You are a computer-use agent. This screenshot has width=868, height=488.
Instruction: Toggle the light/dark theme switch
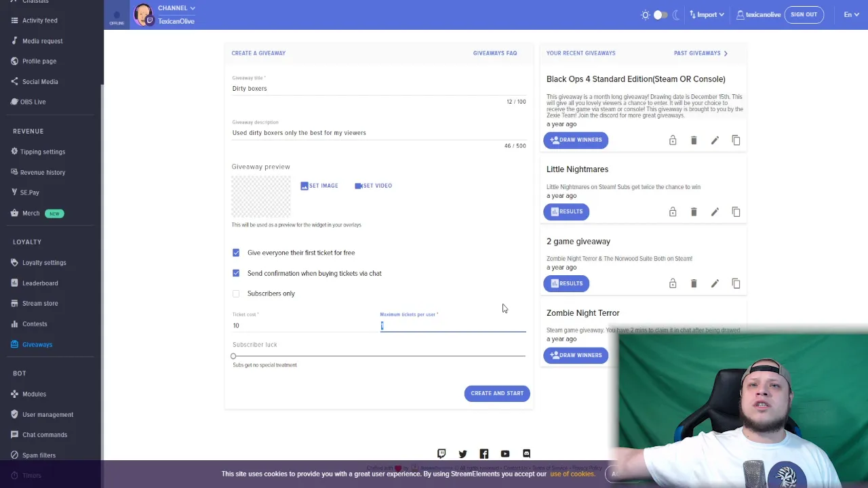[660, 15]
